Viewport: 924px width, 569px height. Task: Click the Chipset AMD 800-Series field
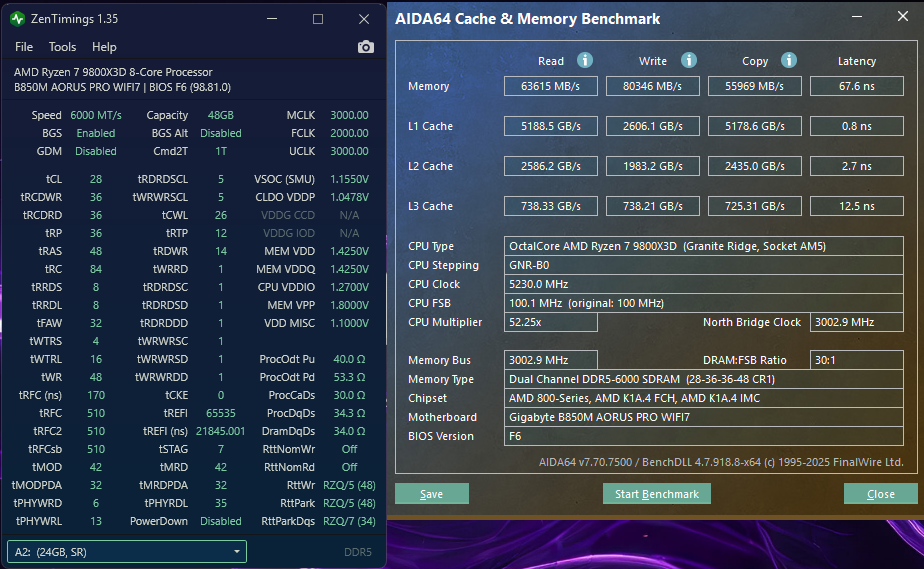(704, 398)
